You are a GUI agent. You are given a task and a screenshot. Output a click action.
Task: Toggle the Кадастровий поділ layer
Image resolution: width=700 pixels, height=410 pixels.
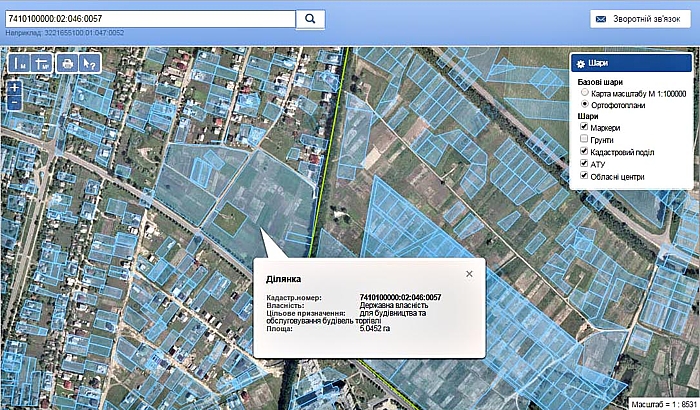point(584,152)
